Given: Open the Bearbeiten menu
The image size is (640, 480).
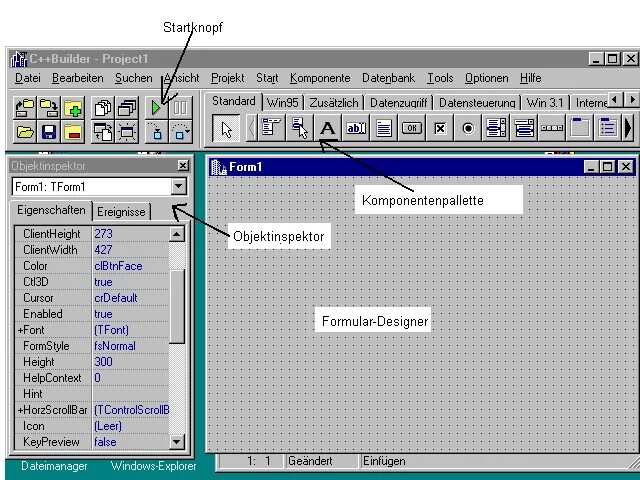Looking at the screenshot, I should (x=78, y=78).
